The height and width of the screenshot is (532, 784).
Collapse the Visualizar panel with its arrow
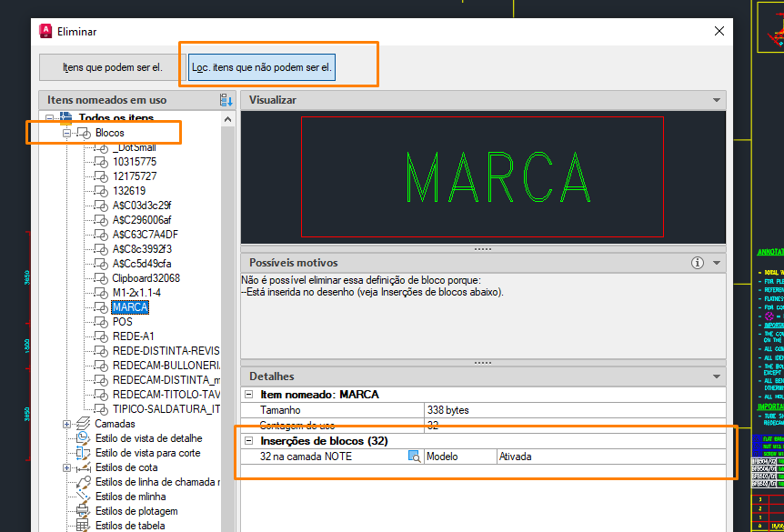(717, 100)
